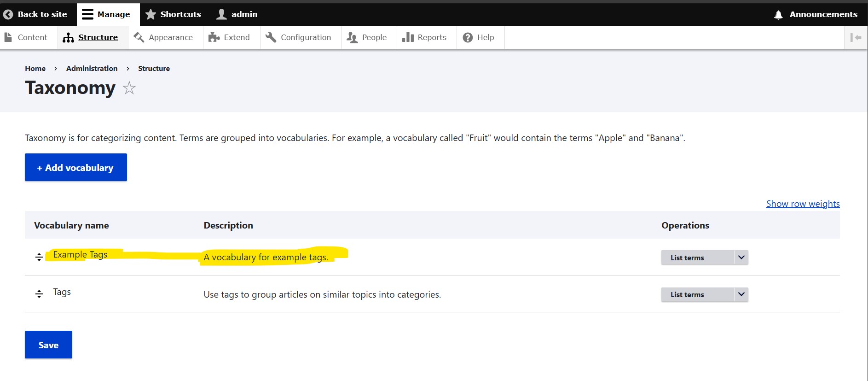
Task: Click the Show row weights link
Action: coord(803,204)
